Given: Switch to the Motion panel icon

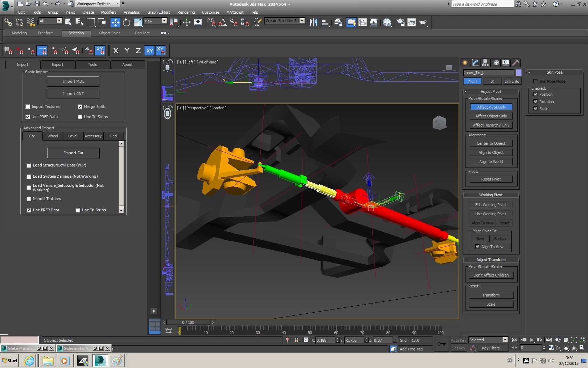Looking at the screenshot, I should click(x=496, y=63).
